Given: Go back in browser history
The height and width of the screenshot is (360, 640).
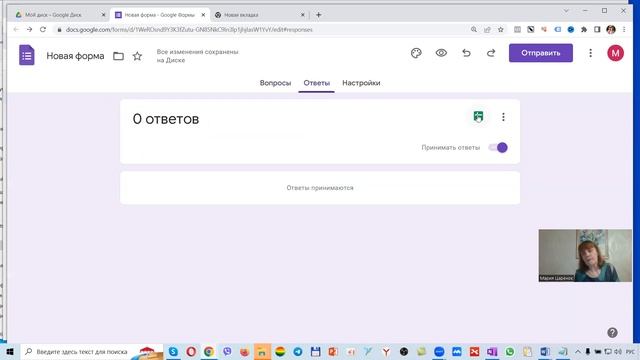Looking at the screenshot, I should coord(16,29).
